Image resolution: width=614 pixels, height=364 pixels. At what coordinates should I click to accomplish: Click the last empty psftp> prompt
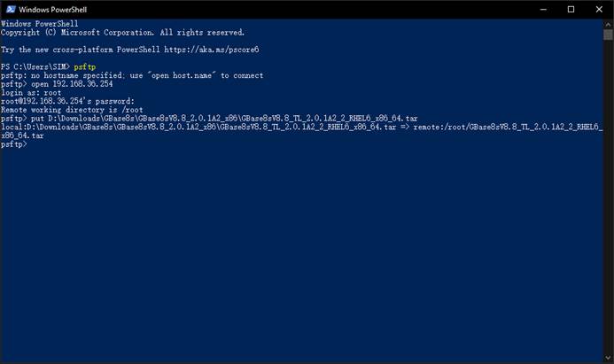(14, 144)
